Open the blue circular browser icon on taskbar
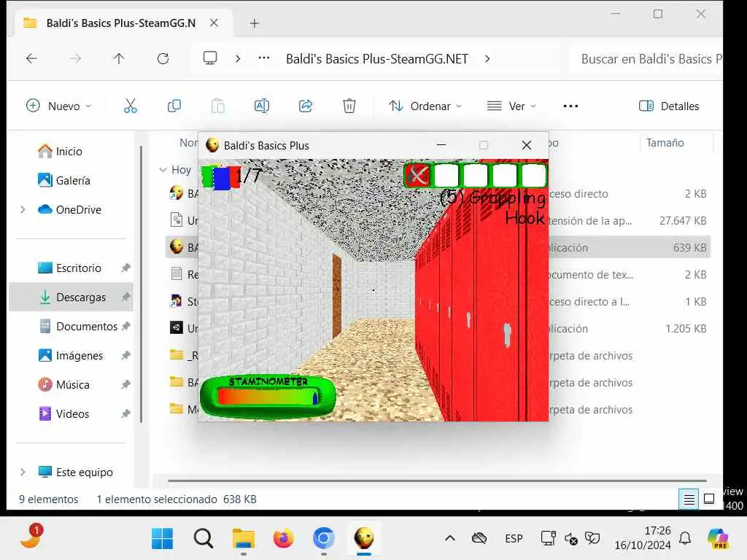The image size is (747, 560). click(x=323, y=539)
